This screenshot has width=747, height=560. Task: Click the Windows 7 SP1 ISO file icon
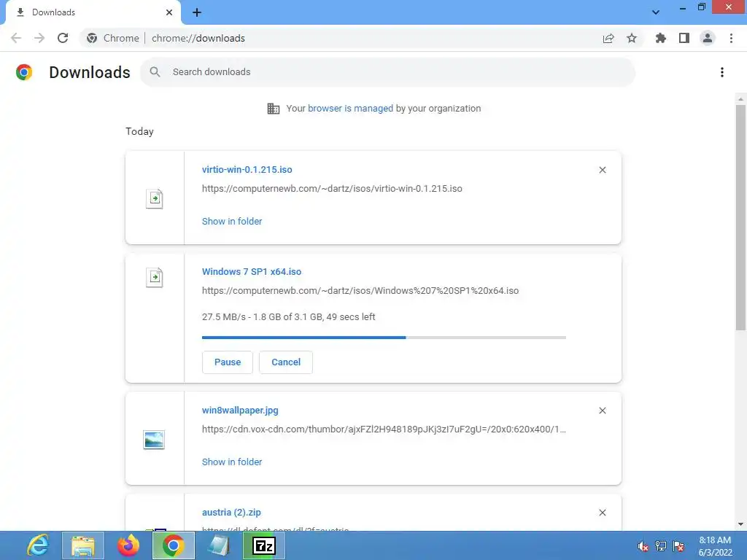point(155,277)
